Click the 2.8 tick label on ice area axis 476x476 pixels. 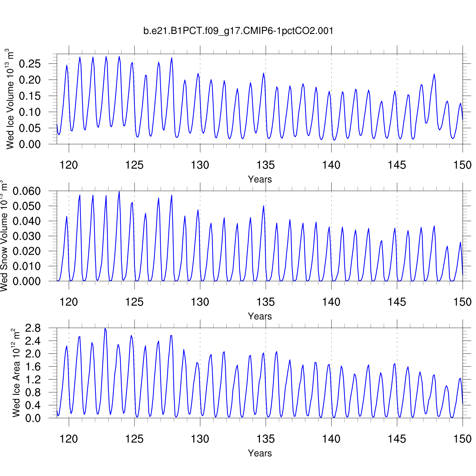pos(33,328)
